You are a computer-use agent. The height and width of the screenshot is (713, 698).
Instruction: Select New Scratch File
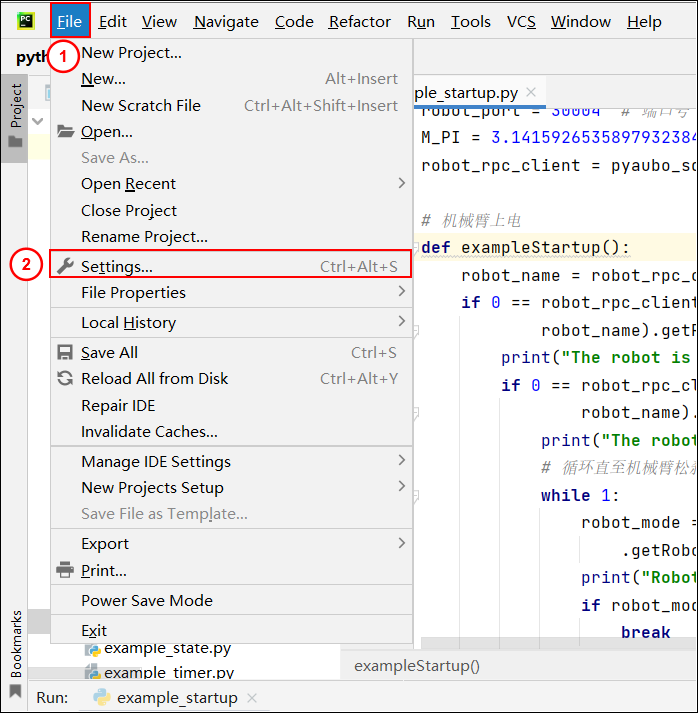point(231,105)
